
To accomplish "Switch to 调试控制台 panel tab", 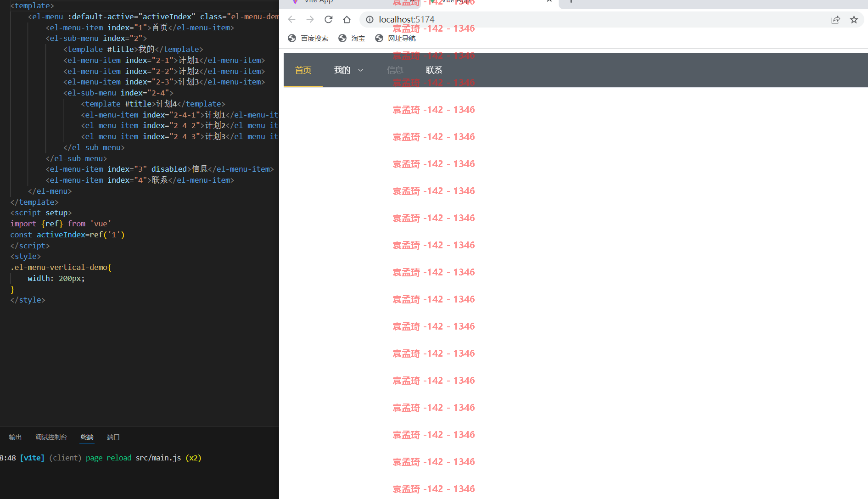I will 51,437.
